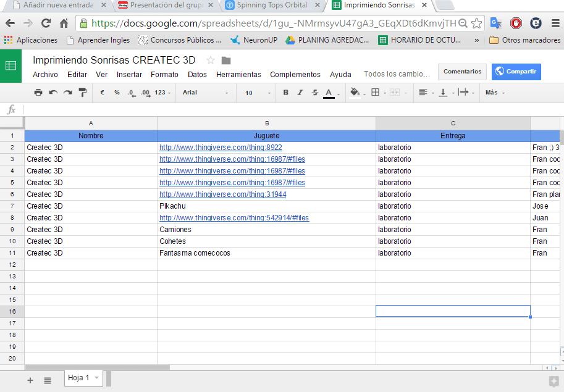This screenshot has height=392, width=564.
Task: Open the Herramientas menu
Action: (x=238, y=74)
